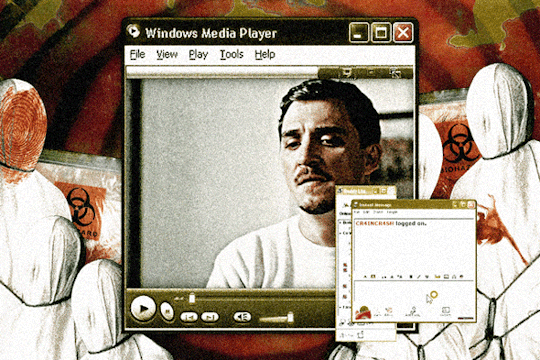Click the Windows Media Player logo icon
This screenshot has width=540, height=360.
pyautogui.click(x=133, y=31)
